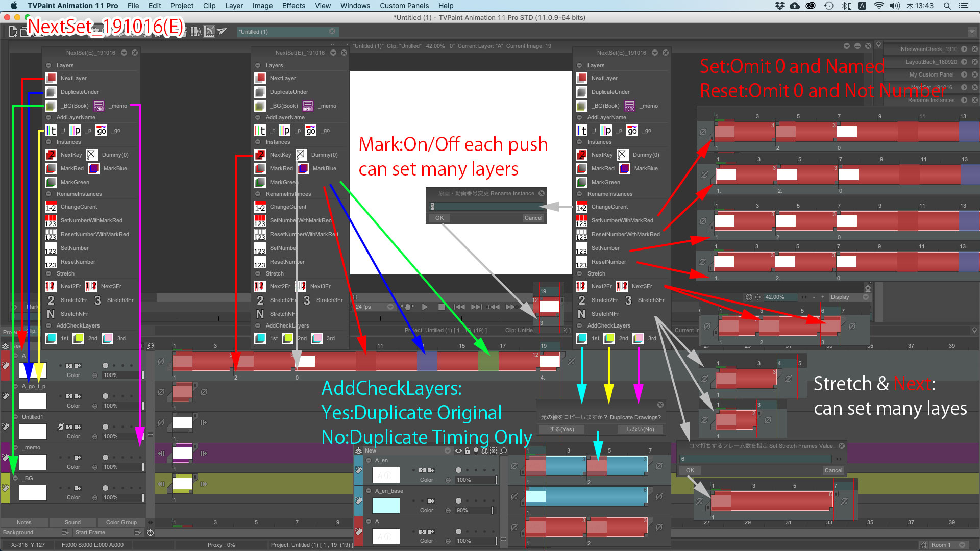The height and width of the screenshot is (551, 980).
Task: Toggle display circle of _memo layer
Action: [105, 458]
